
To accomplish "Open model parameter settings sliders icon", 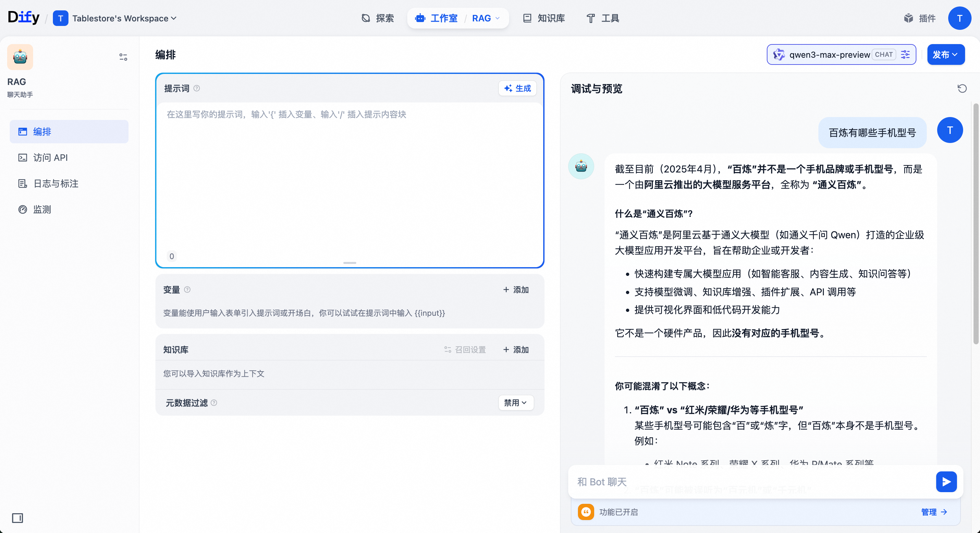I will (905, 54).
